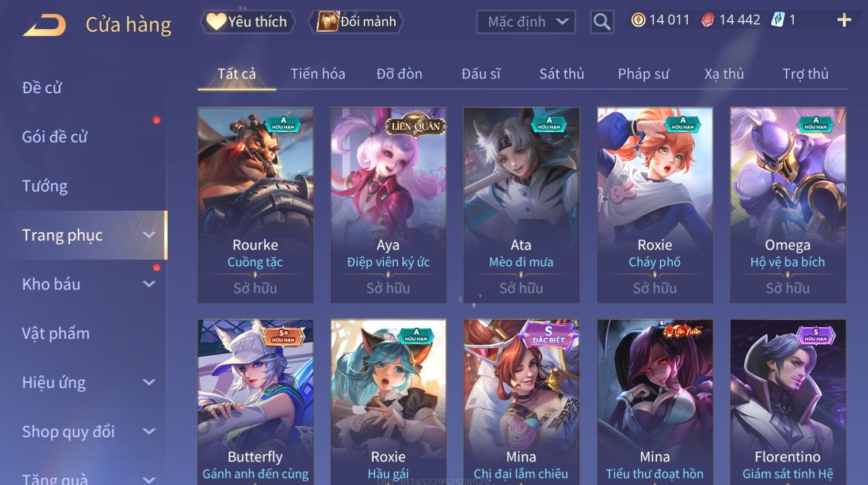Click the golden back arrow icon
Viewport: 868px width, 485px height.
(x=44, y=25)
